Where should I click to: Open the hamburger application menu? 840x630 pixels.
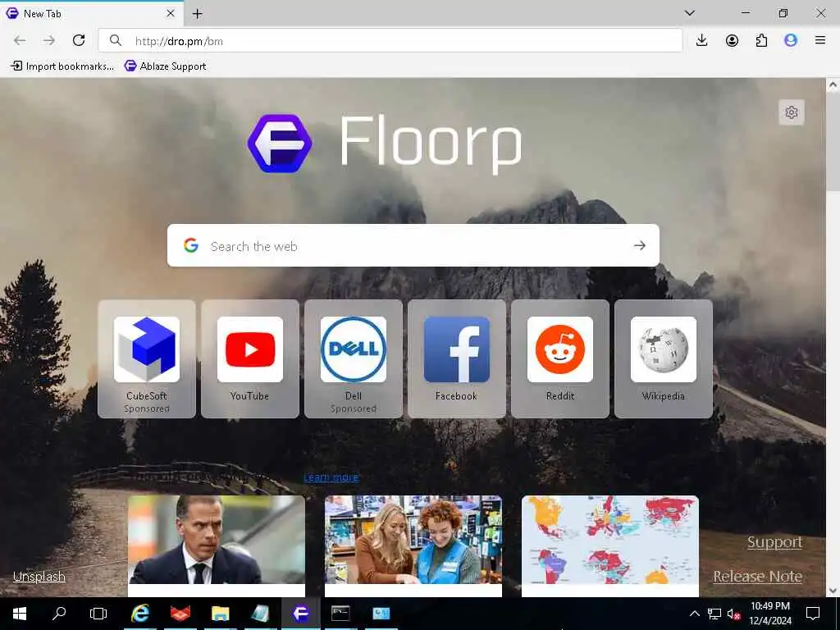820,40
